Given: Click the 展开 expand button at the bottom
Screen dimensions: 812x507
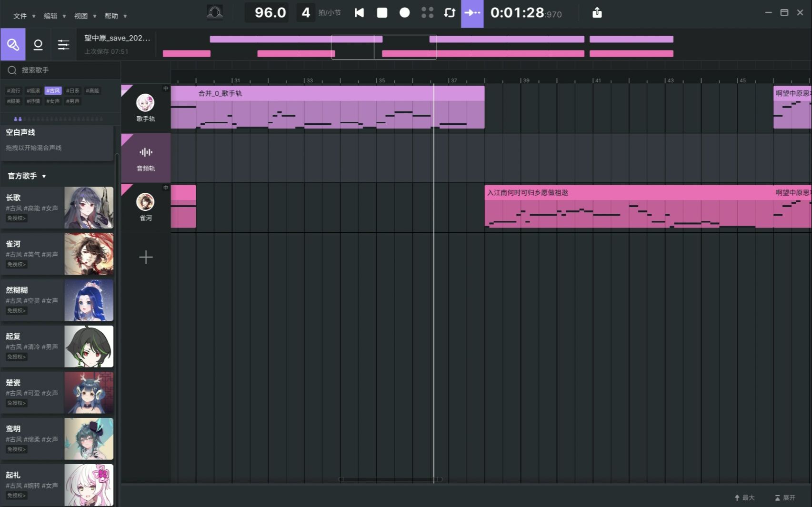Looking at the screenshot, I should click(785, 497).
